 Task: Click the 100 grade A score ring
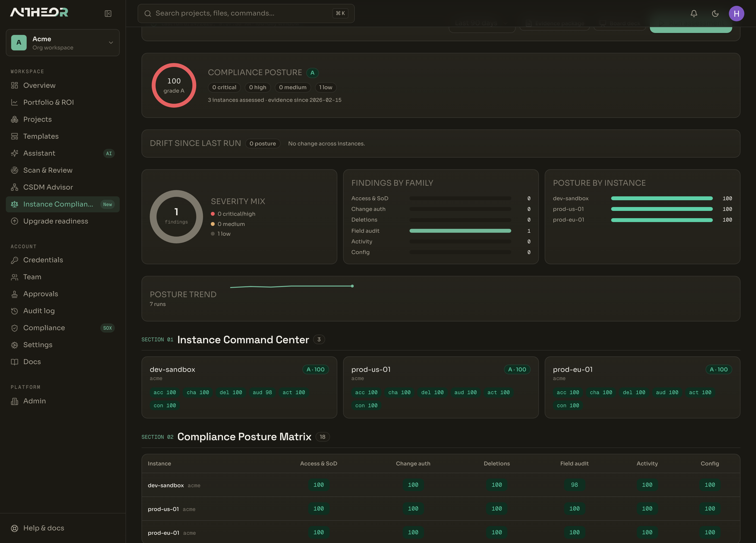(174, 85)
